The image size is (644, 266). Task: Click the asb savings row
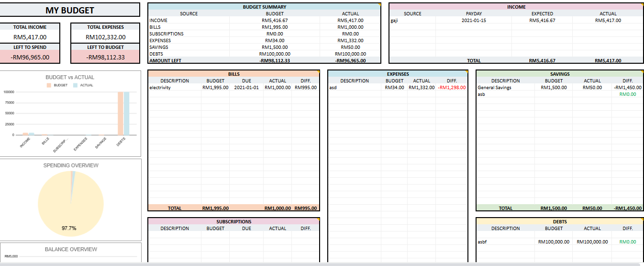click(560, 94)
